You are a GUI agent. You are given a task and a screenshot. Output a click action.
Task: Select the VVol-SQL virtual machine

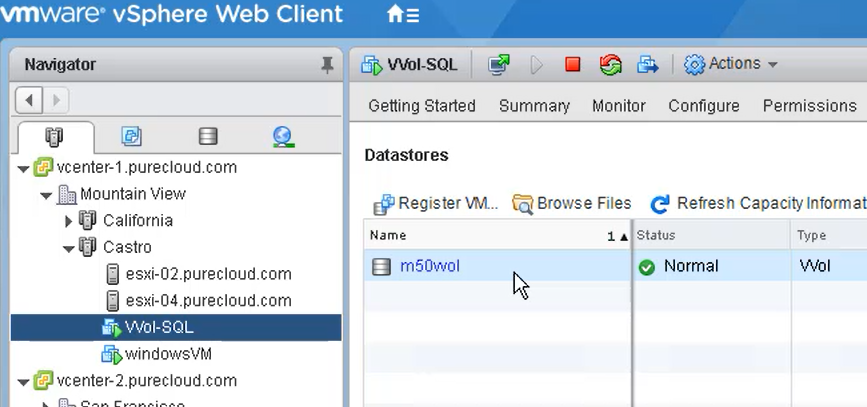pyautogui.click(x=159, y=327)
